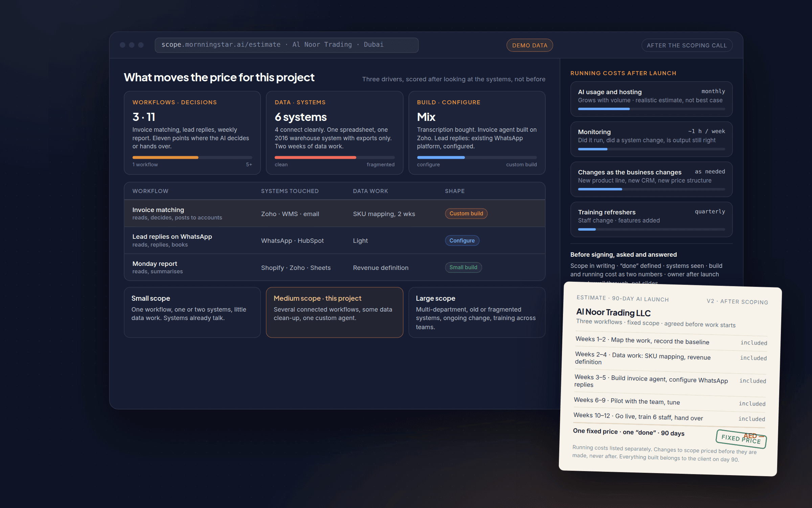The image size is (812, 508).
Task: Click the WORKFLOWS · DECISIONS driver card heading
Action: (175, 102)
